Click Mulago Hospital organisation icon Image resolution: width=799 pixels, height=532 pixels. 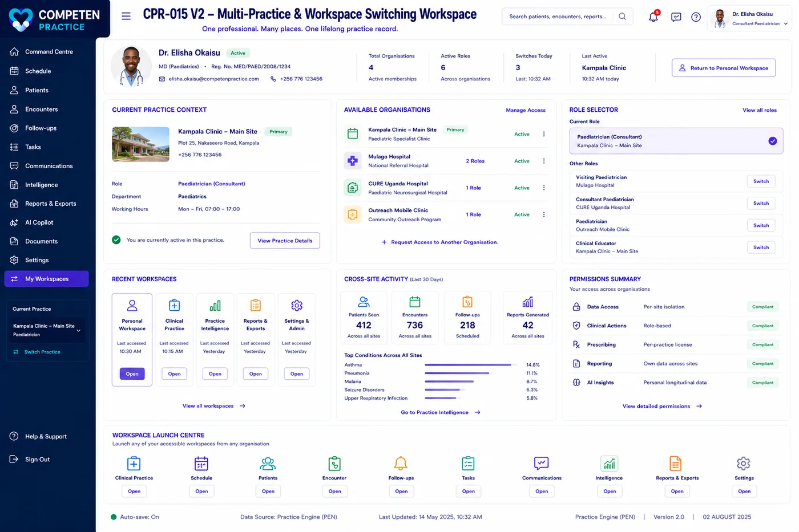[x=353, y=161]
